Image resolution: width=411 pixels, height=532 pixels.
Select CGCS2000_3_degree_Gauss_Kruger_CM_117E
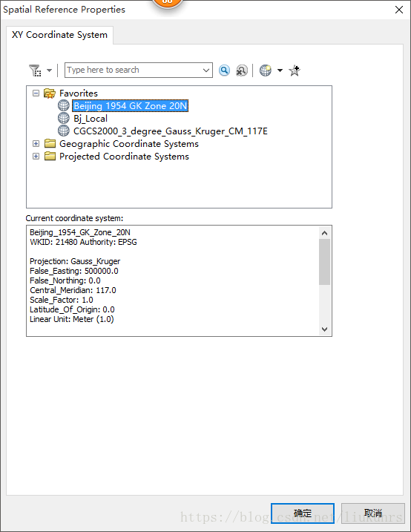pyautogui.click(x=171, y=131)
